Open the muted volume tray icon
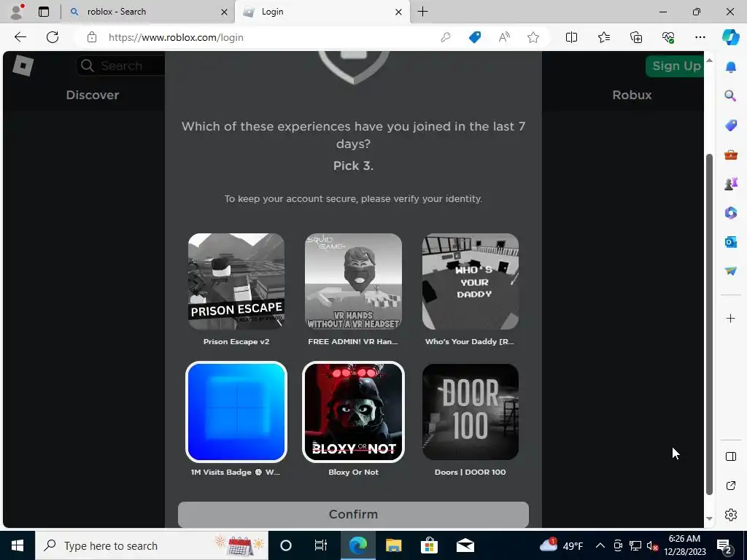Viewport: 747px width, 560px height. tap(652, 545)
